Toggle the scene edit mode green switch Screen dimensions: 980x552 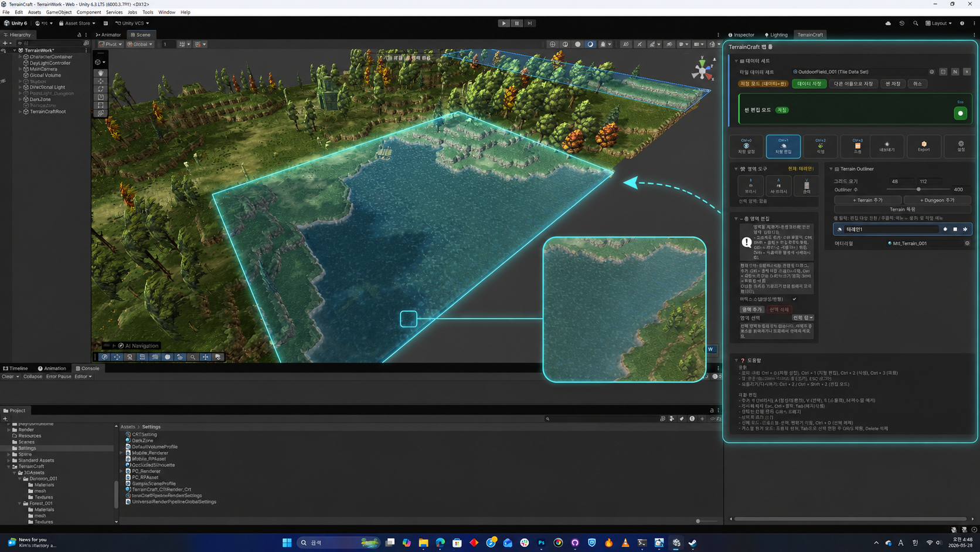960,113
